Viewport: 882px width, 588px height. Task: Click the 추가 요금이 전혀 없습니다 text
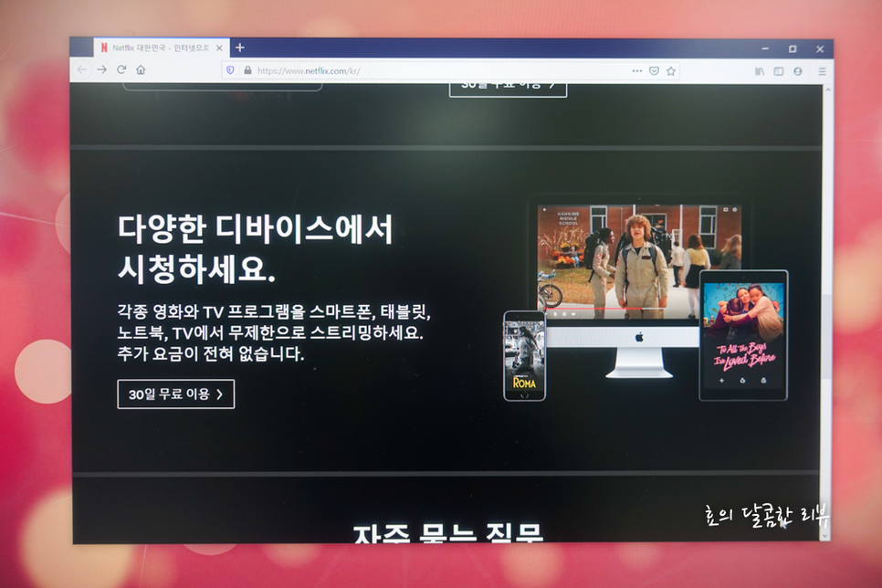point(210,354)
